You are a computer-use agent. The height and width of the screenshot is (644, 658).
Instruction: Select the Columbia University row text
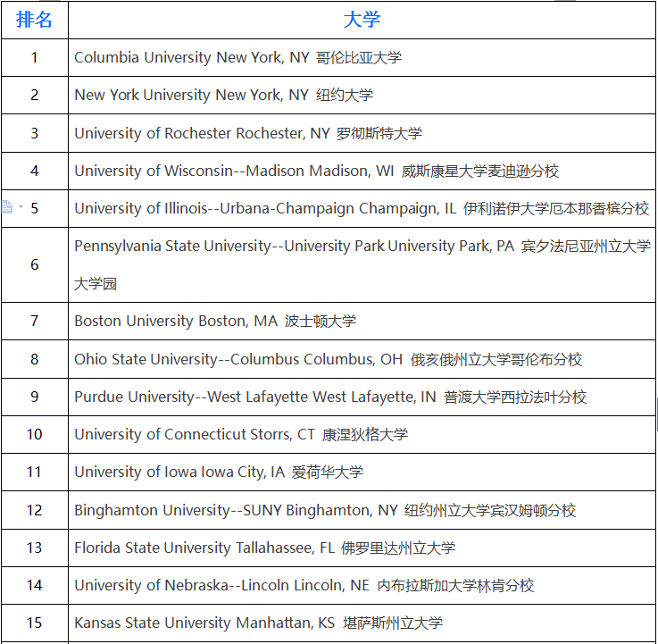[238, 57]
